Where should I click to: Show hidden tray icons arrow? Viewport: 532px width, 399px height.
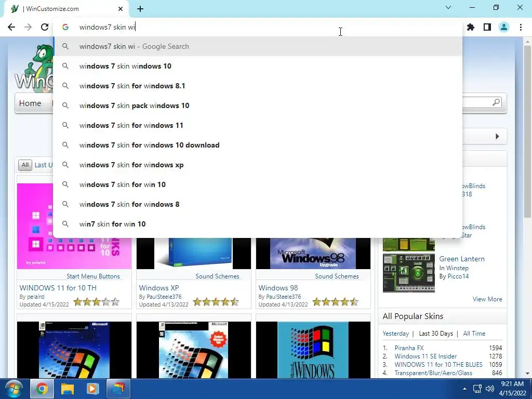pyautogui.click(x=464, y=389)
